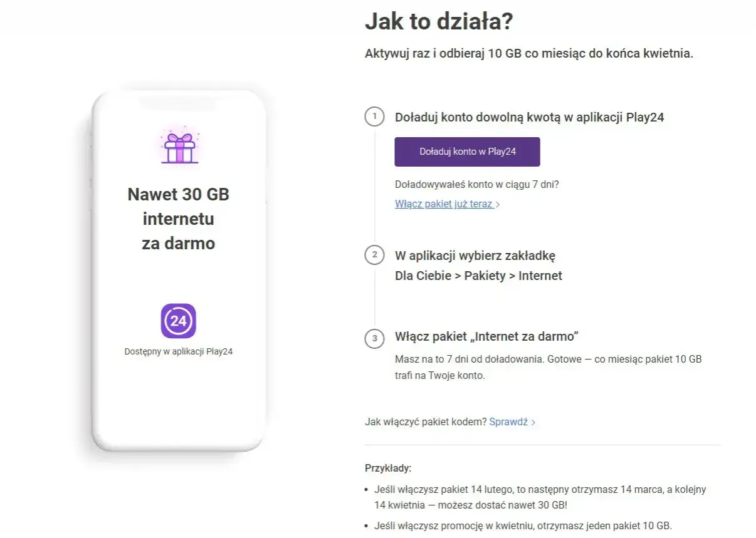Select the purple gift icon illustration

pyautogui.click(x=177, y=148)
